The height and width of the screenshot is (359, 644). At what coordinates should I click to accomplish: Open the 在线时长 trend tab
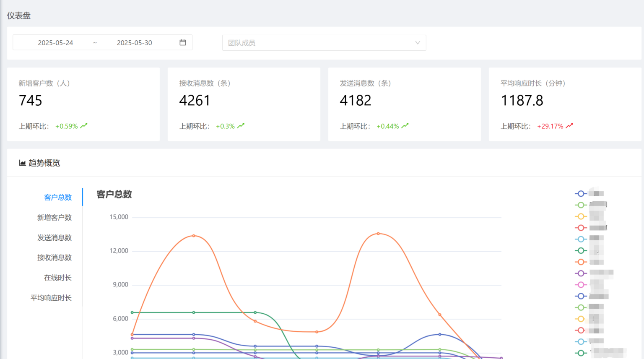point(58,278)
